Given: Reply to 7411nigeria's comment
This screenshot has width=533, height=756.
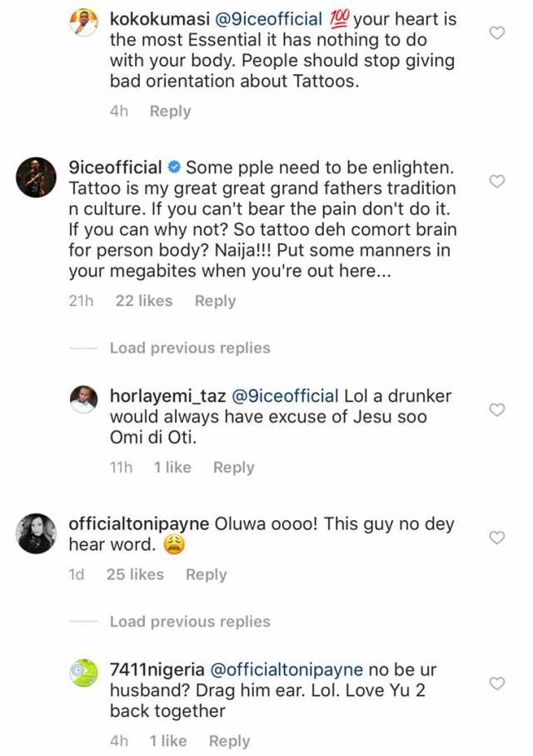Looking at the screenshot, I should tap(229, 741).
